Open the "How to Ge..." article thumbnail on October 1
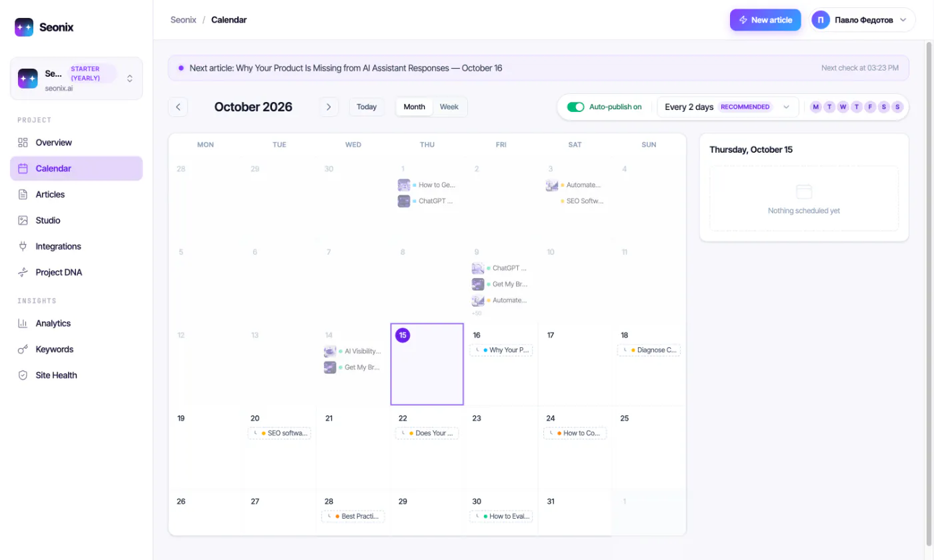 [x=404, y=185]
